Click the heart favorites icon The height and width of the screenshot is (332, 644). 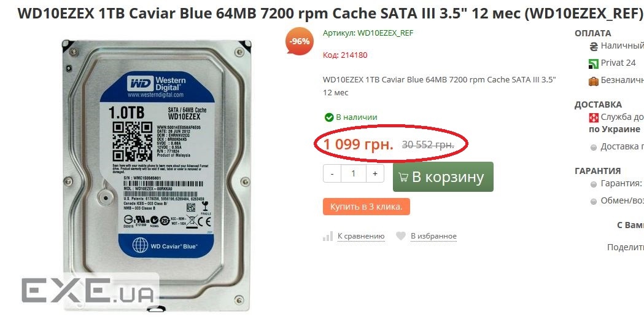tap(401, 236)
